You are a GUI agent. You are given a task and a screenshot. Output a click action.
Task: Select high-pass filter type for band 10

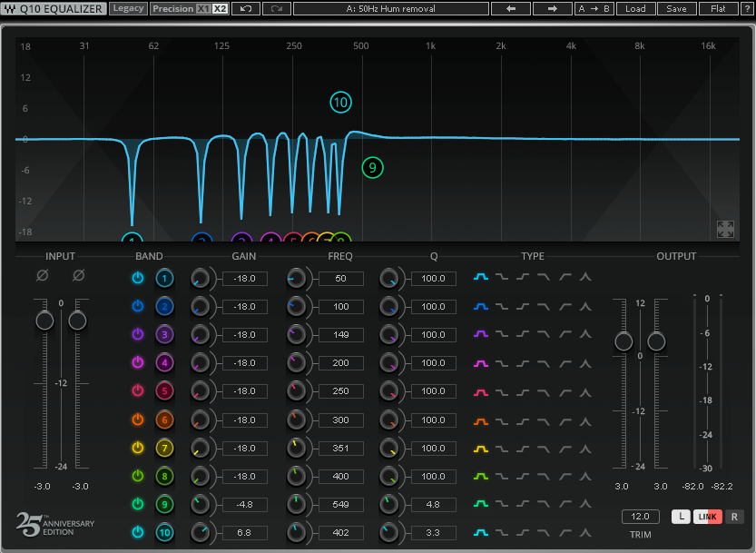click(x=565, y=533)
